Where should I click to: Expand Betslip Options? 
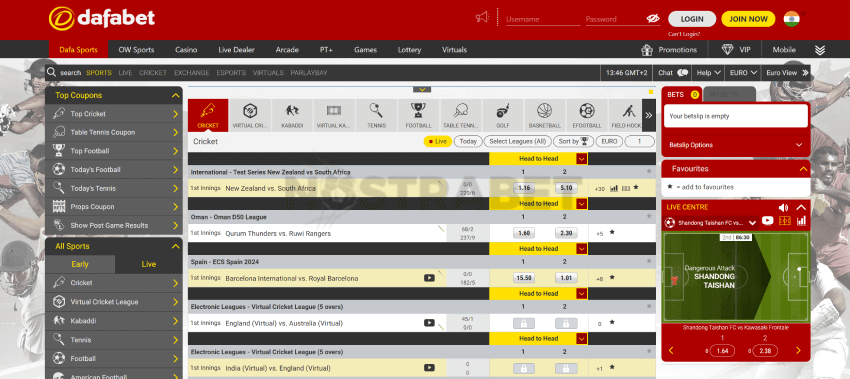pyautogui.click(x=736, y=145)
